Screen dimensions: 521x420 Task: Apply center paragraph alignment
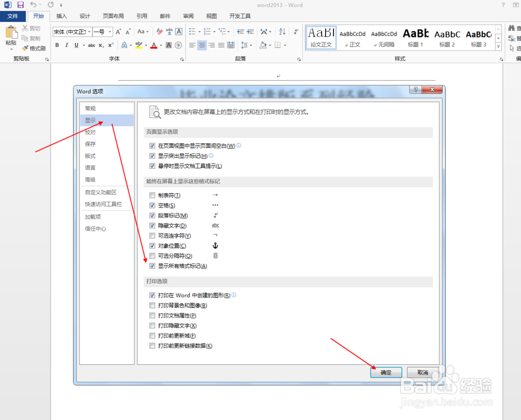pos(201,46)
